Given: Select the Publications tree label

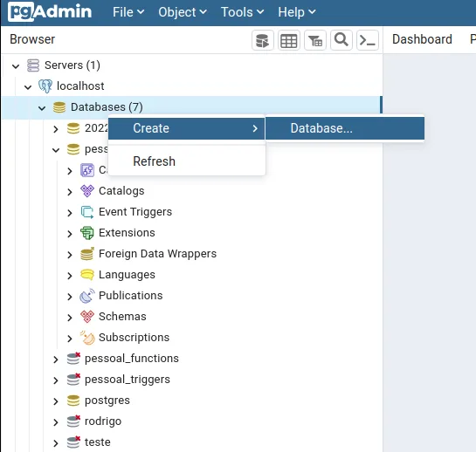Looking at the screenshot, I should coord(130,296).
